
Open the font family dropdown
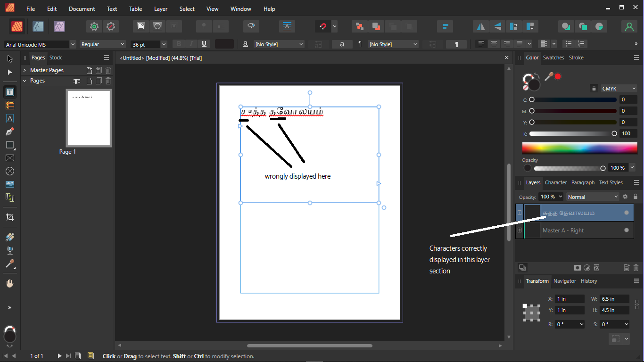pyautogui.click(x=73, y=44)
